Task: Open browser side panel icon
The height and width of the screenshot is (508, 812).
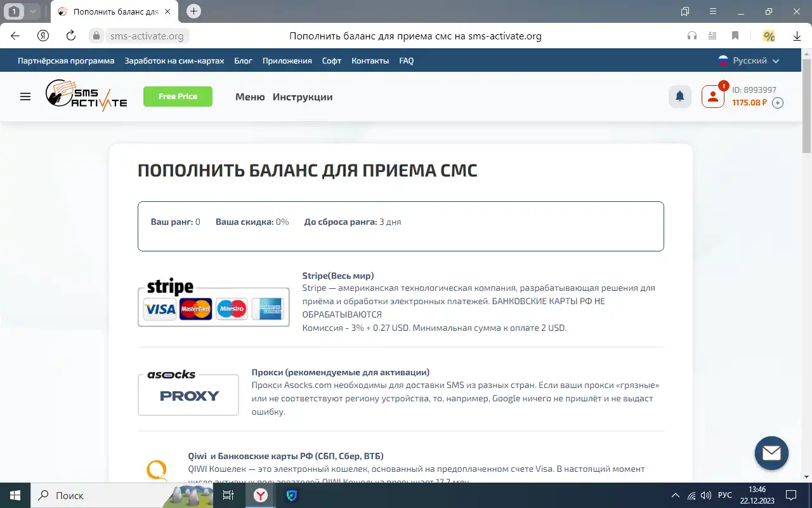Action: pyautogui.click(x=685, y=11)
